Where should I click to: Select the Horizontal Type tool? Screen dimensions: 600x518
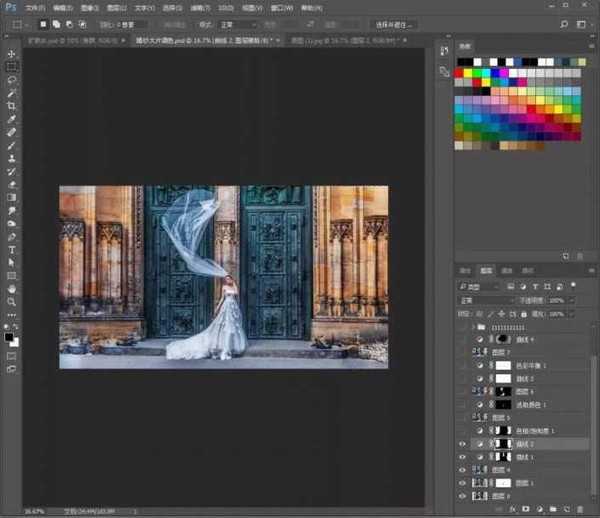pos(12,249)
